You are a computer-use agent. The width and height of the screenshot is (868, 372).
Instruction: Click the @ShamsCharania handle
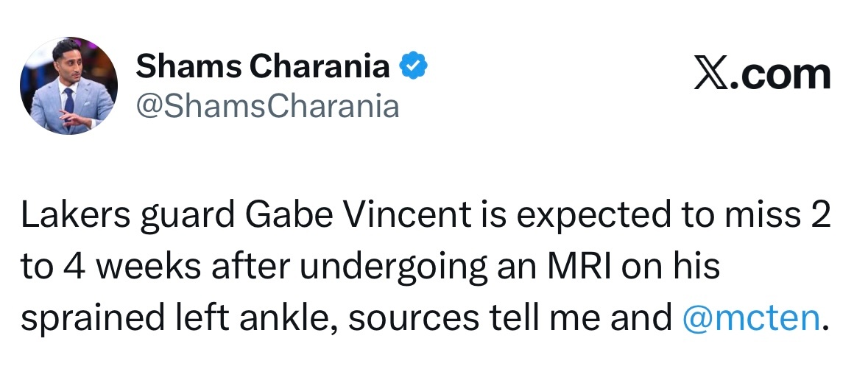click(267, 106)
